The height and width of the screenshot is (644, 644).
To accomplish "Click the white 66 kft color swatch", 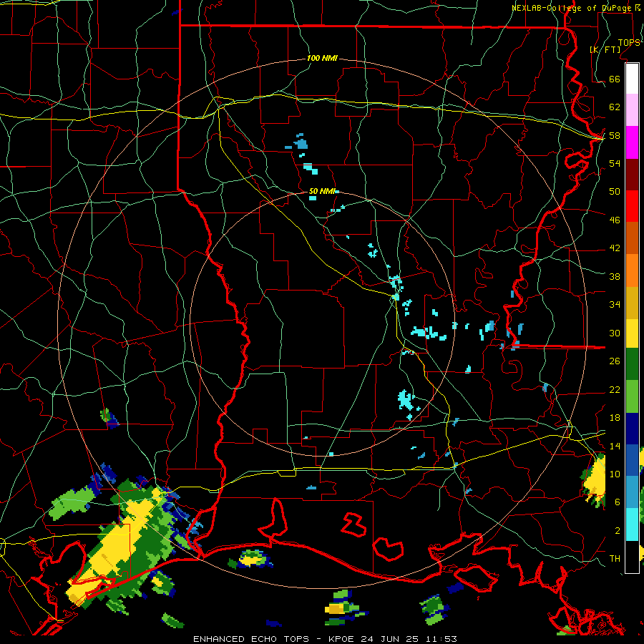I will [x=632, y=79].
